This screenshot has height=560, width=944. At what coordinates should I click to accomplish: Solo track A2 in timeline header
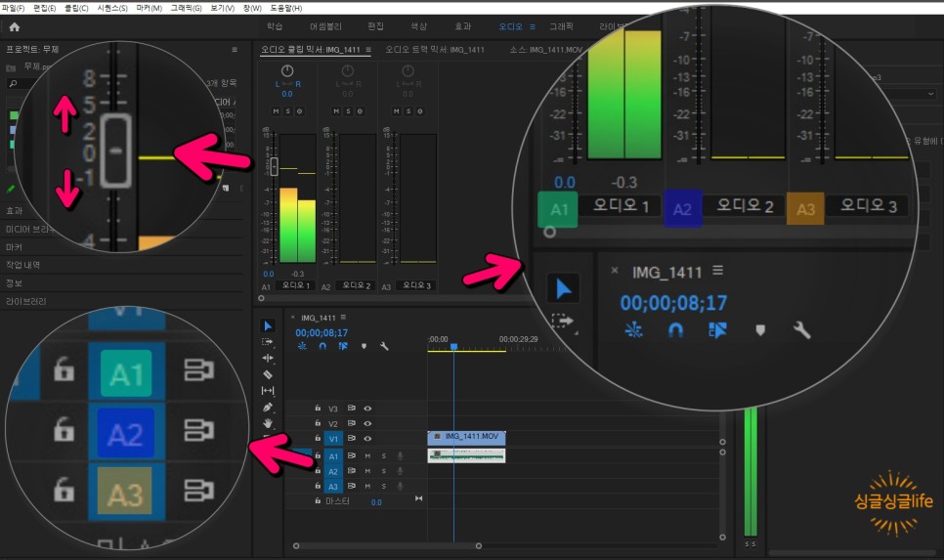point(383,471)
